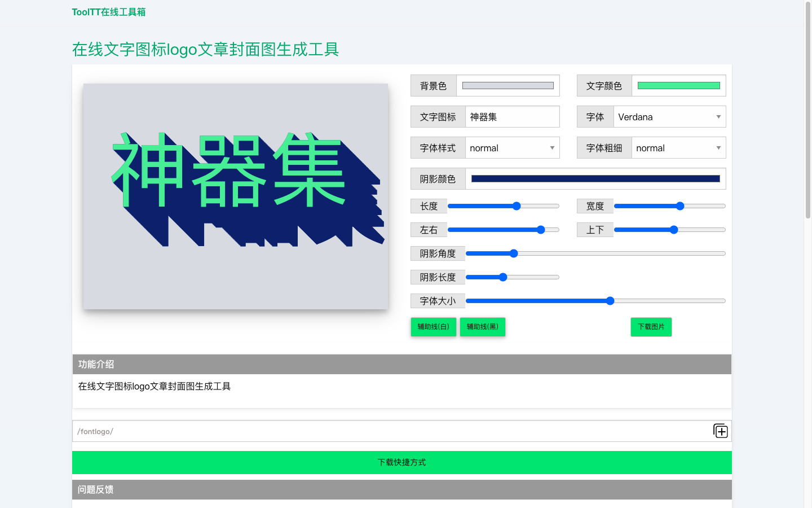Click the 辅助线(黑) button
This screenshot has width=812, height=508.
click(482, 327)
